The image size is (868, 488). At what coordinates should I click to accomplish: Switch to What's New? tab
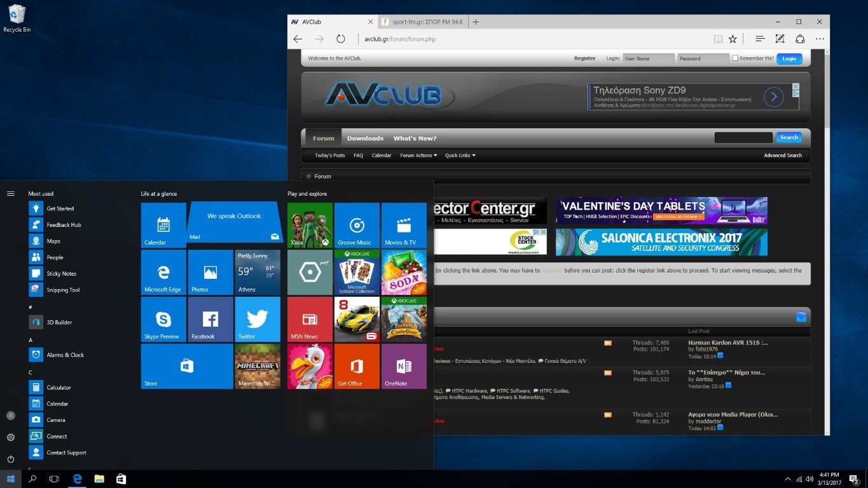pos(415,138)
